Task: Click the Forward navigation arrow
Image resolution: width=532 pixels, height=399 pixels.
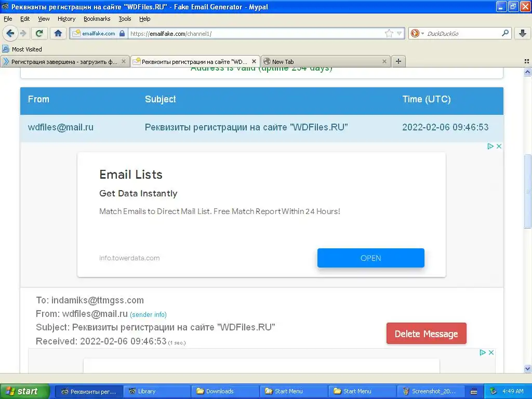Action: point(23,33)
